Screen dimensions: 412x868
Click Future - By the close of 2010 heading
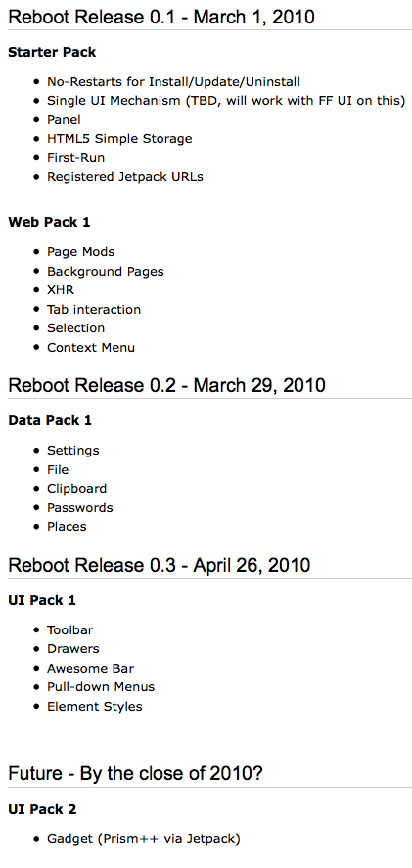[x=135, y=774]
